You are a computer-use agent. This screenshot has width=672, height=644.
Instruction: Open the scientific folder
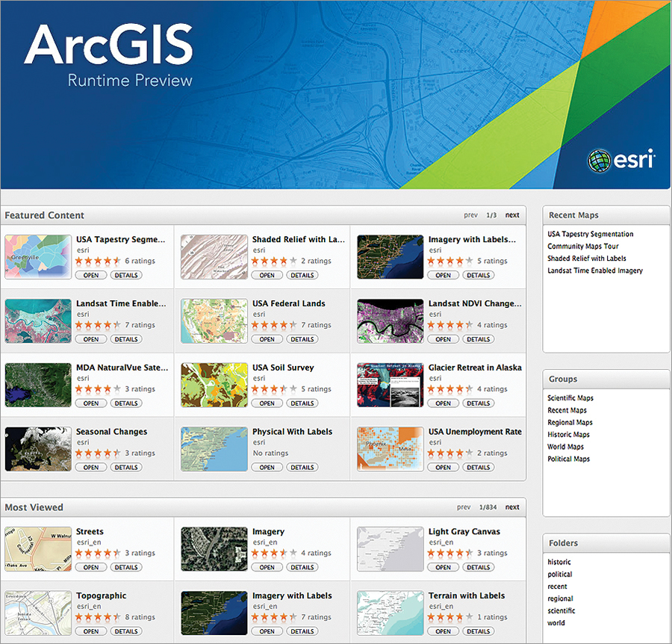pyautogui.click(x=561, y=610)
